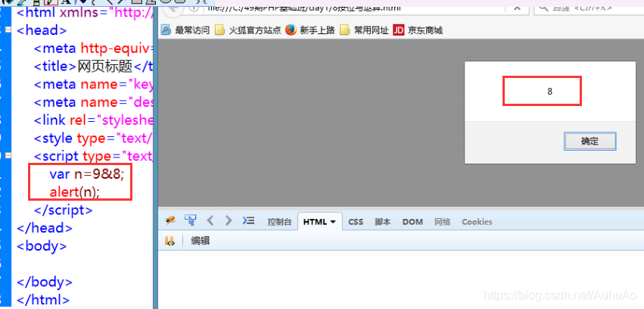This screenshot has width=644, height=309.
Task: Open the 常用网址 bookmark folder
Action: tap(364, 30)
